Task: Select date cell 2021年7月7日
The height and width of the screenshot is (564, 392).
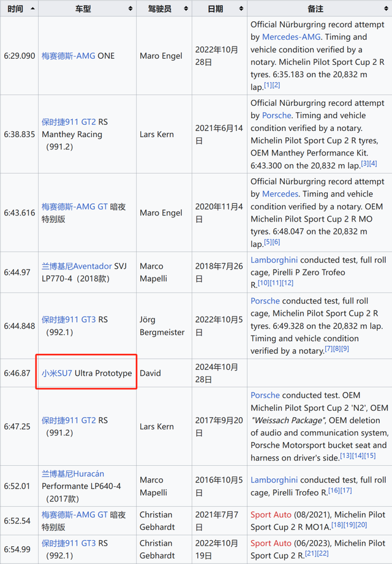Action: (x=219, y=521)
